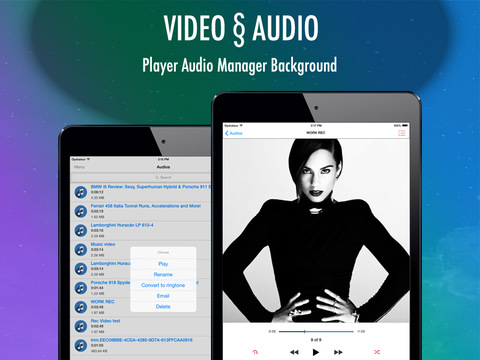The image size is (480, 360).
Task: Open the Lamborghini Huracán LP 610-4 track
Action: (141, 230)
